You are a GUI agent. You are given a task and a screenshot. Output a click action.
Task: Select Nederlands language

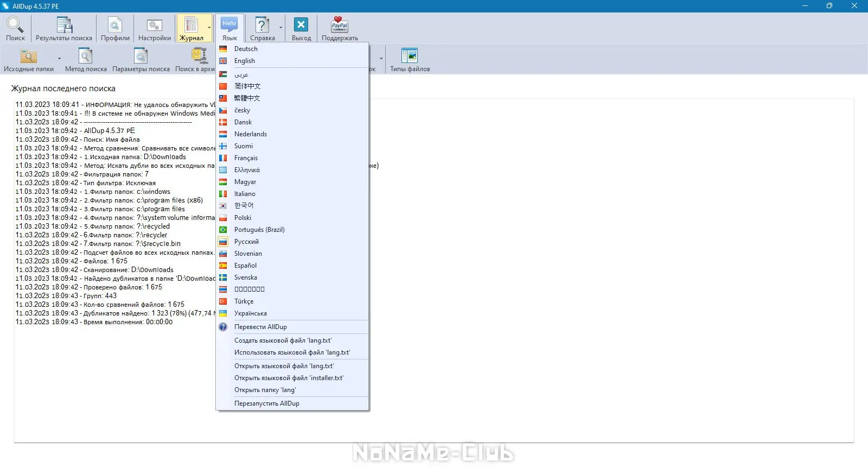point(292,134)
